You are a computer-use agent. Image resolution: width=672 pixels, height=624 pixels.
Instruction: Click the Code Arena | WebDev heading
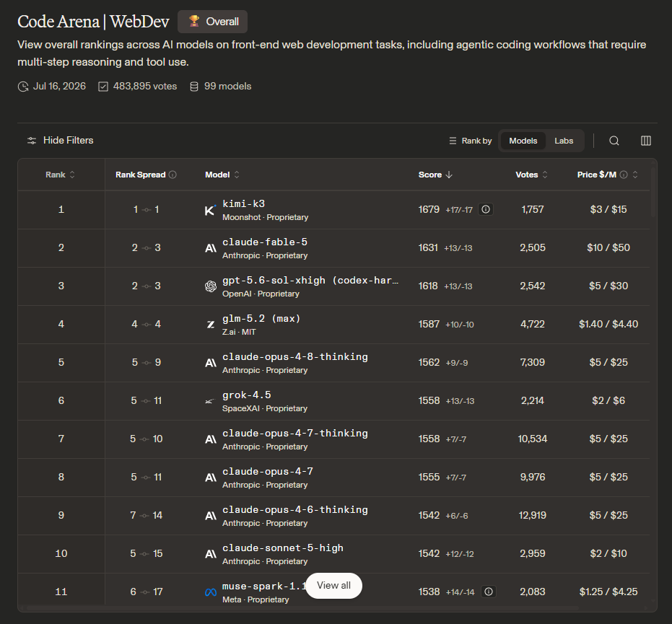tap(93, 22)
